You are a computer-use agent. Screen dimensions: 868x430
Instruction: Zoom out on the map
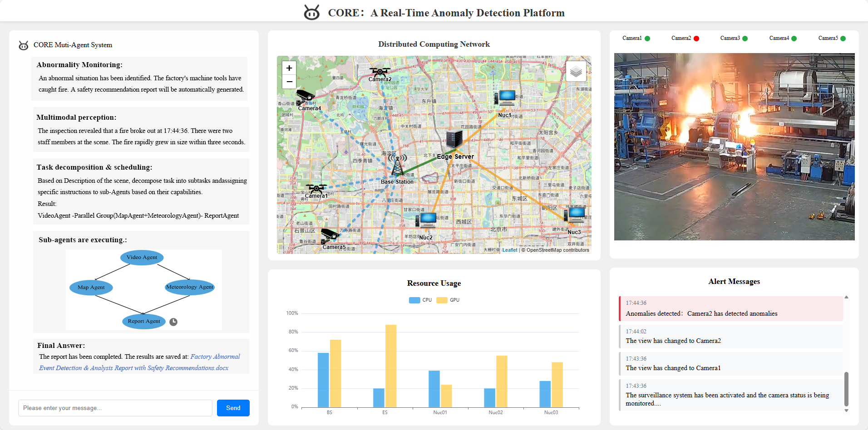289,82
